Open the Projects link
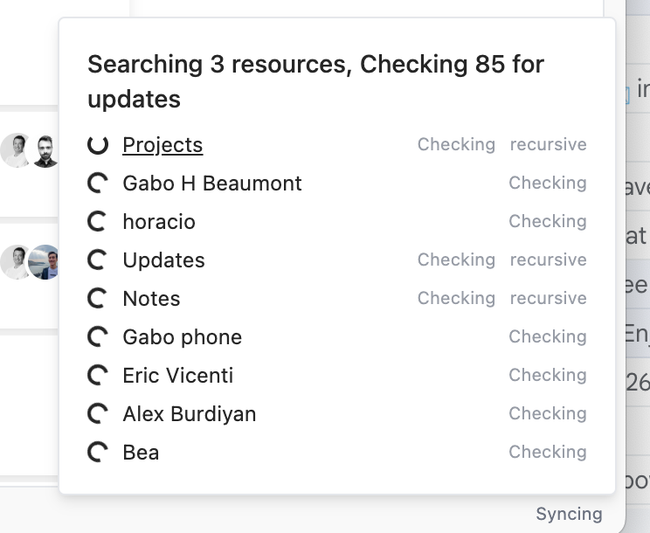 tap(162, 145)
